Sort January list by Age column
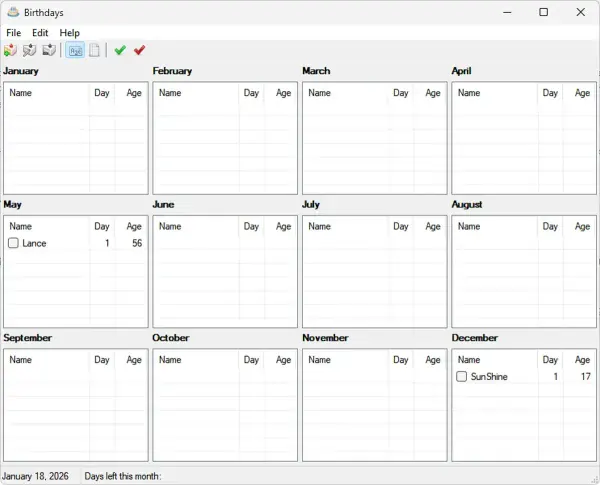This screenshot has height=485, width=600. click(x=131, y=93)
